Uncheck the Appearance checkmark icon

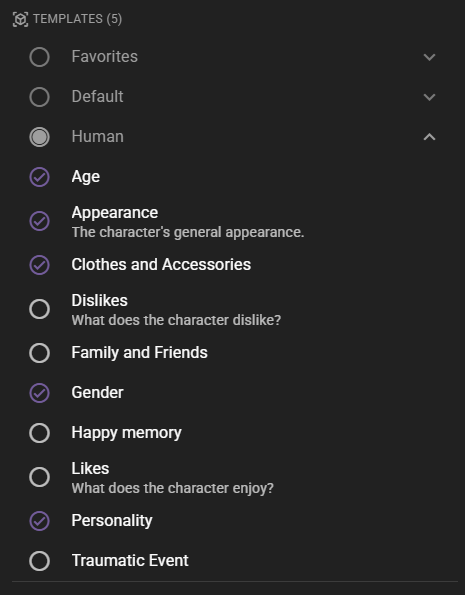point(39,221)
